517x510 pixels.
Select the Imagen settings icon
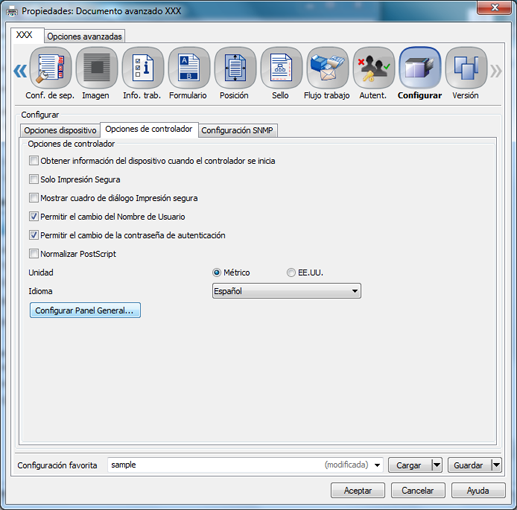click(96, 68)
